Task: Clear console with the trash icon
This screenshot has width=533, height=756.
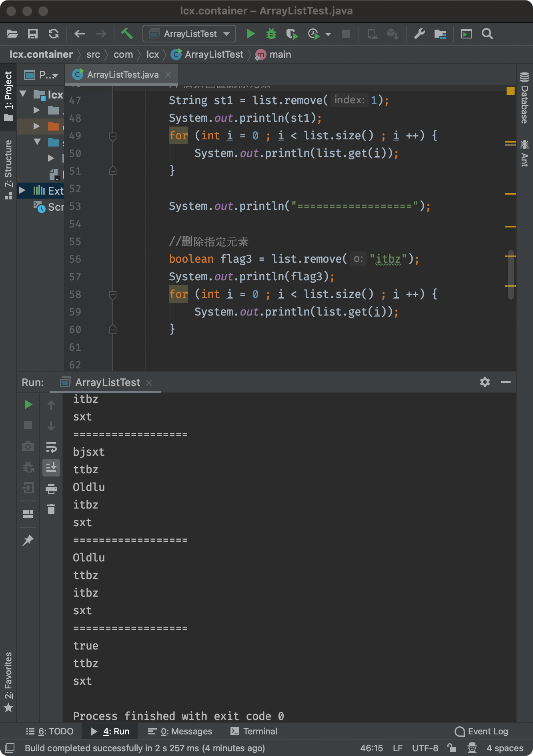Action: 51,509
